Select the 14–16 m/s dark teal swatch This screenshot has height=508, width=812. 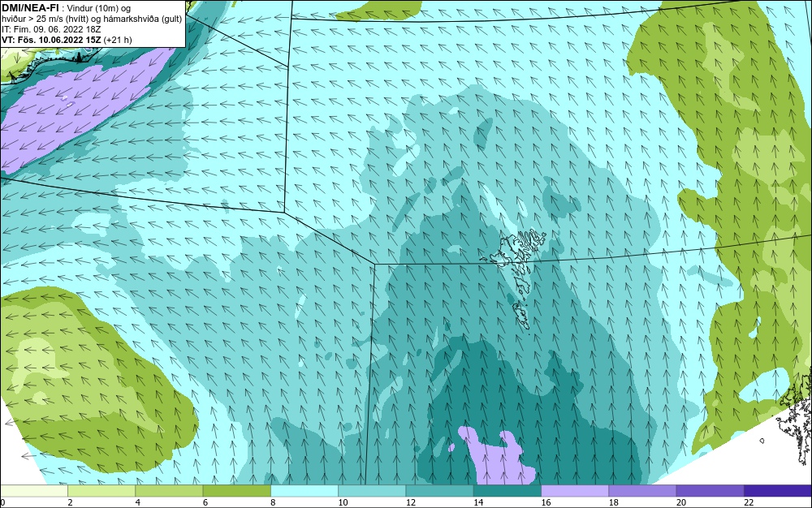508,491
